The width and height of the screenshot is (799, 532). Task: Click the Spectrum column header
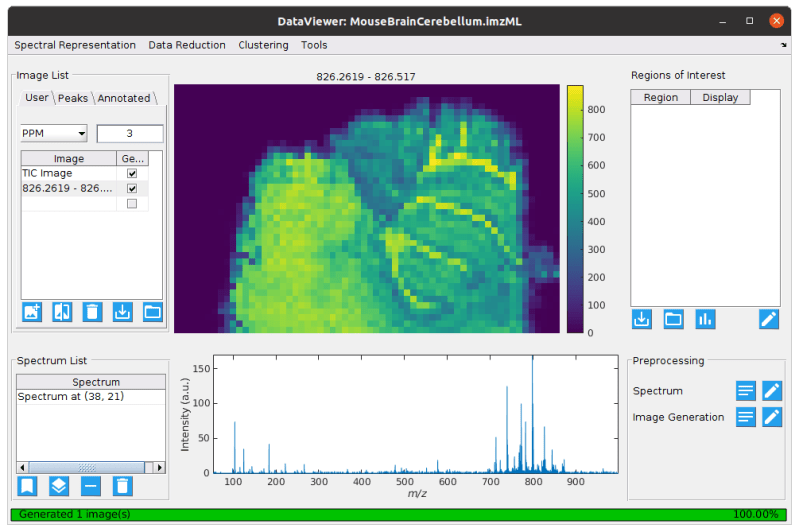pos(91,382)
